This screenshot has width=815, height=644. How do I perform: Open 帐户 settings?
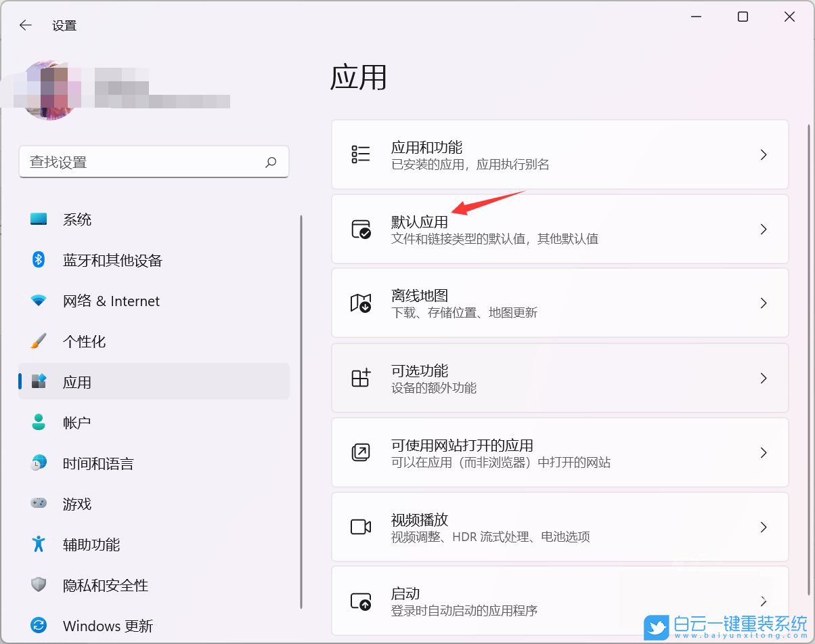pyautogui.click(x=77, y=423)
